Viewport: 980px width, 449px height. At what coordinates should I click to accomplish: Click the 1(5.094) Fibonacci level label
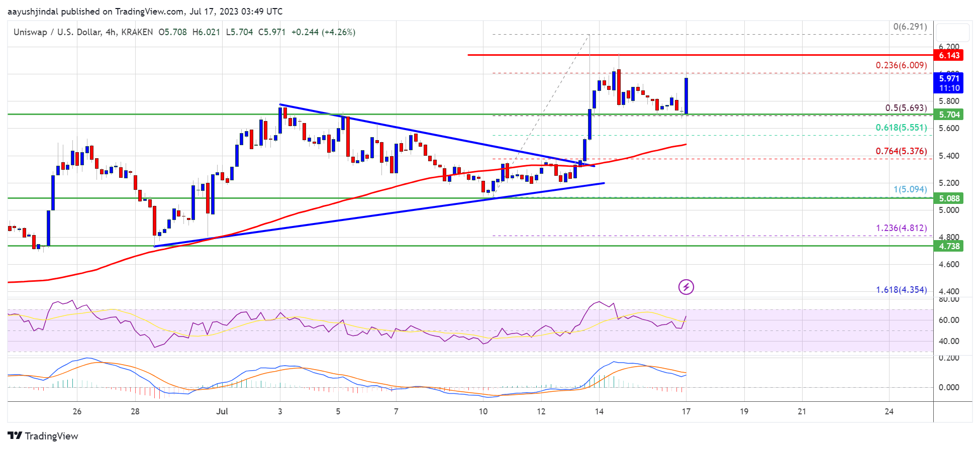910,189
